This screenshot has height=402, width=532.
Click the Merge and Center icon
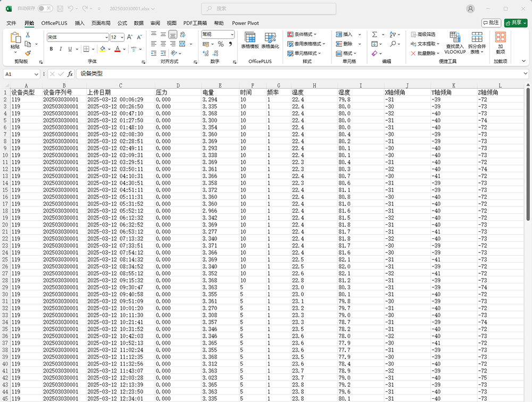[182, 44]
